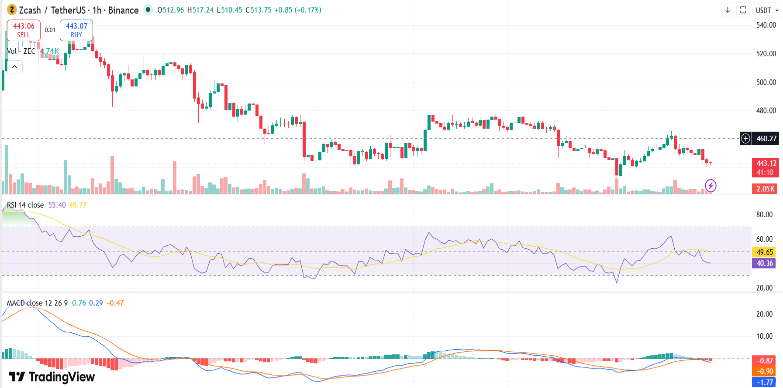This screenshot has width=783, height=388.
Task: Click the H517.24 high value
Action: pos(201,10)
